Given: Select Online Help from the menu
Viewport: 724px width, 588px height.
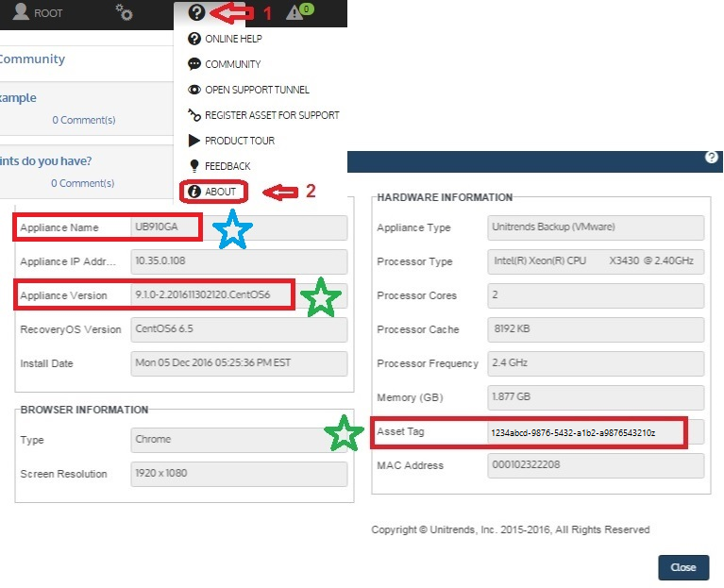Looking at the screenshot, I should (x=232, y=39).
